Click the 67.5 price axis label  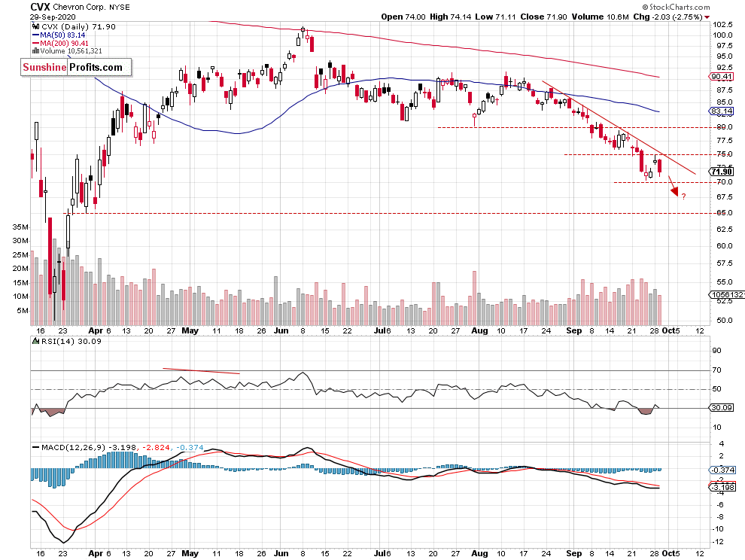click(x=724, y=196)
